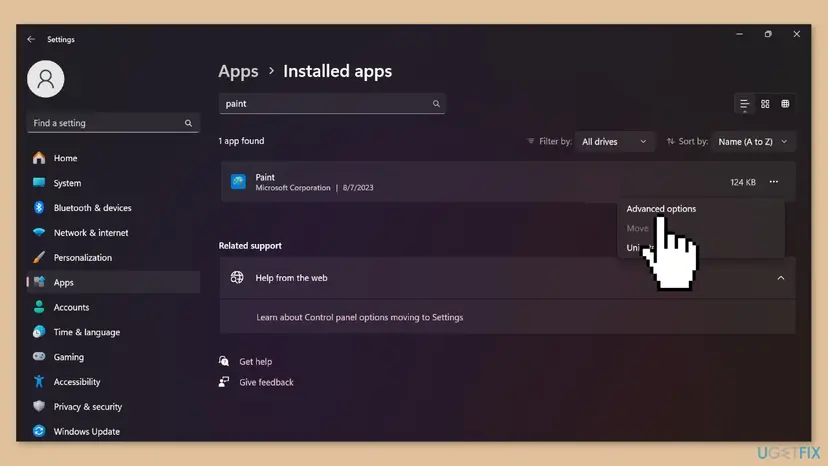828x466 pixels.
Task: Open the Filter by All drives dropdown
Action: coord(614,142)
